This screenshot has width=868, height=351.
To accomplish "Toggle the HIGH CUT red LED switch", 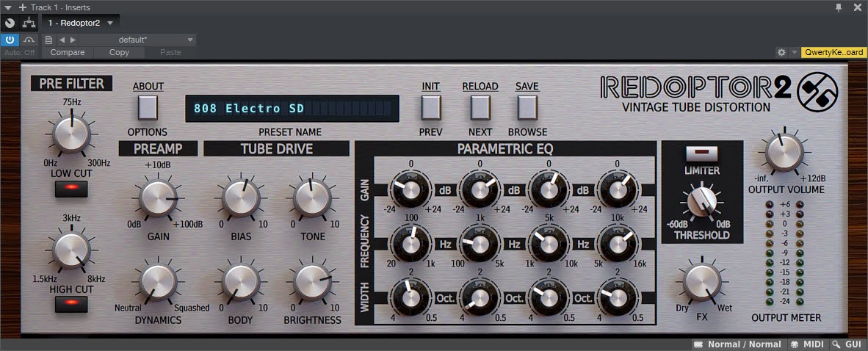I will [71, 304].
